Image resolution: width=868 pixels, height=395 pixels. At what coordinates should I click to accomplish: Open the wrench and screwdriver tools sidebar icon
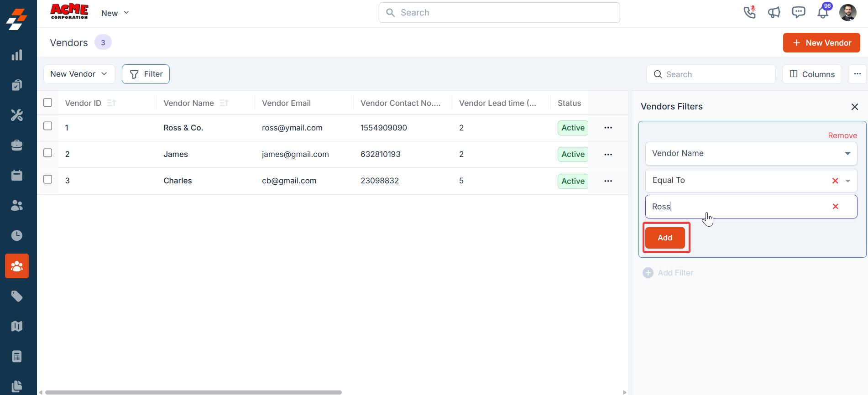pos(17,115)
